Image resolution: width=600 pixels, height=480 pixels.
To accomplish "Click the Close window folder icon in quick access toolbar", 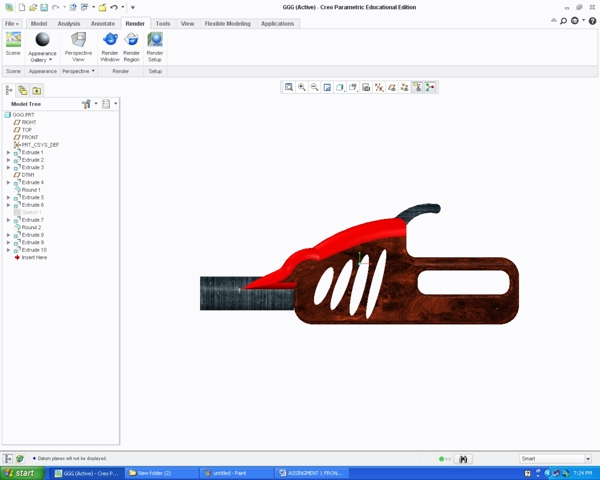I will click(102, 7).
